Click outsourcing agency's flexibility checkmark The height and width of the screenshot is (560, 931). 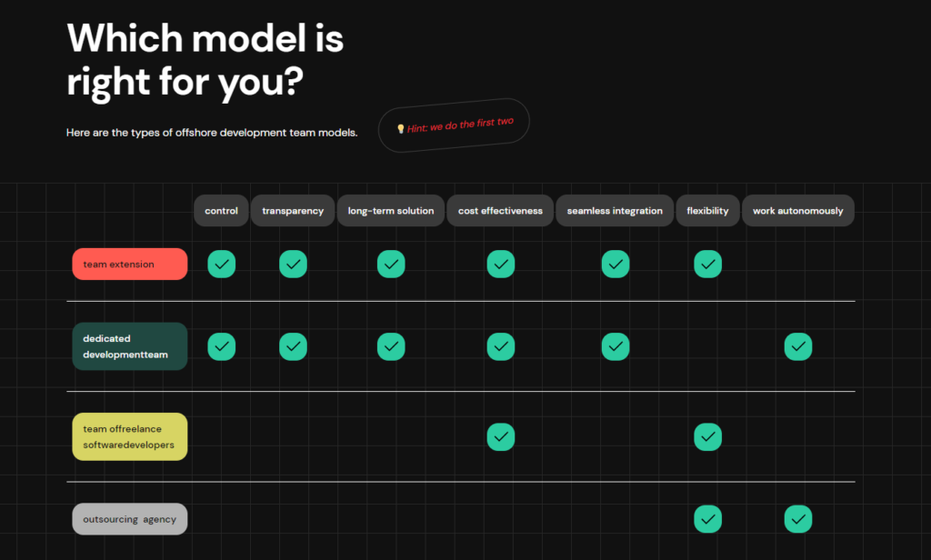707,519
